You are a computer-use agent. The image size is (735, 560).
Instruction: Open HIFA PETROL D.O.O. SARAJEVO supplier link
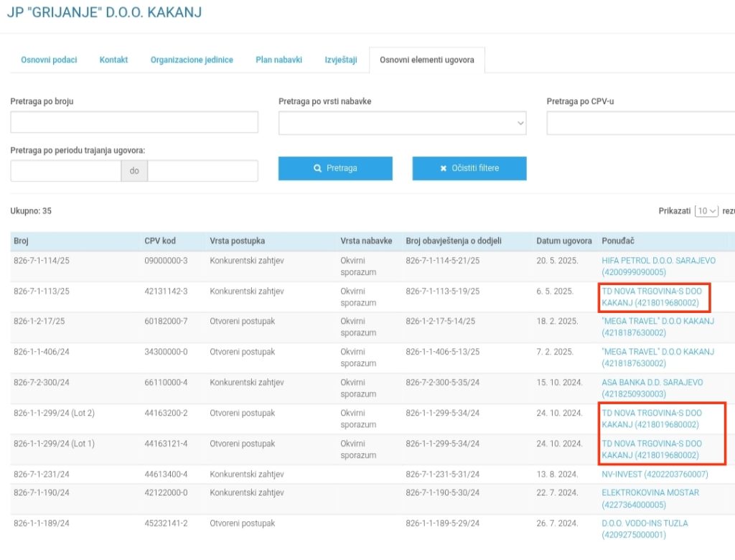point(658,261)
